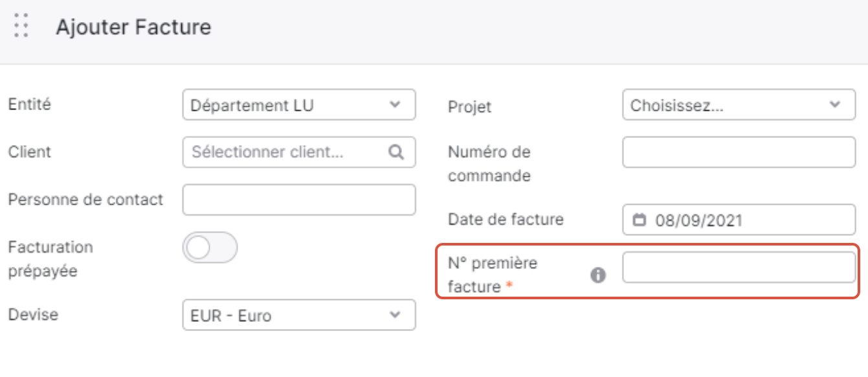This screenshot has width=868, height=377.
Task: Click the Entité label text
Action: (x=29, y=104)
